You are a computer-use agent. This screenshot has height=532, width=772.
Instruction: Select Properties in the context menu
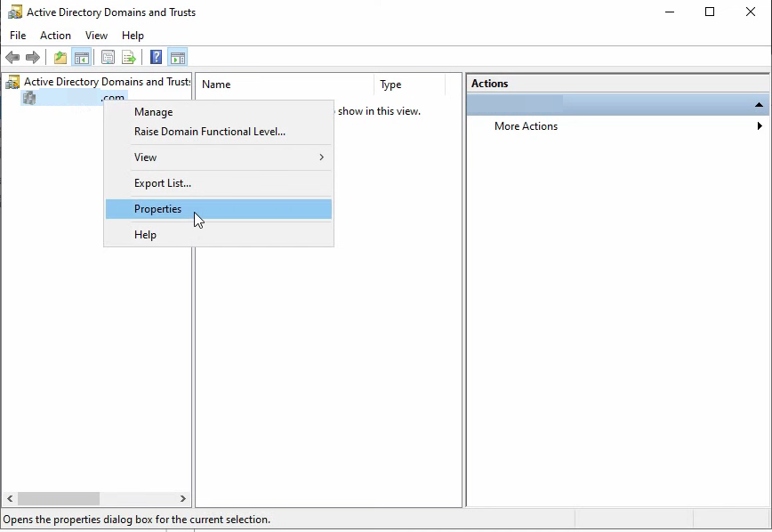[219, 209]
